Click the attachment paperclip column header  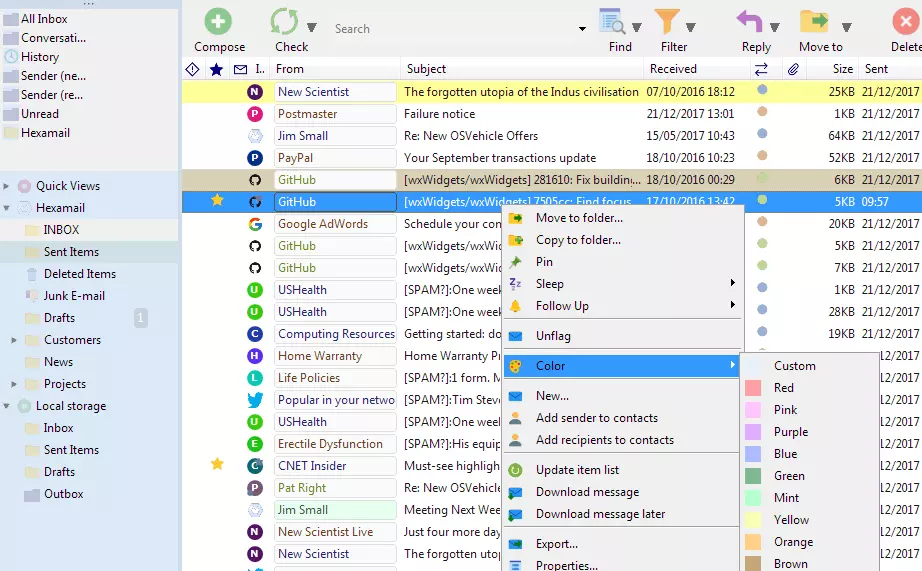(793, 69)
